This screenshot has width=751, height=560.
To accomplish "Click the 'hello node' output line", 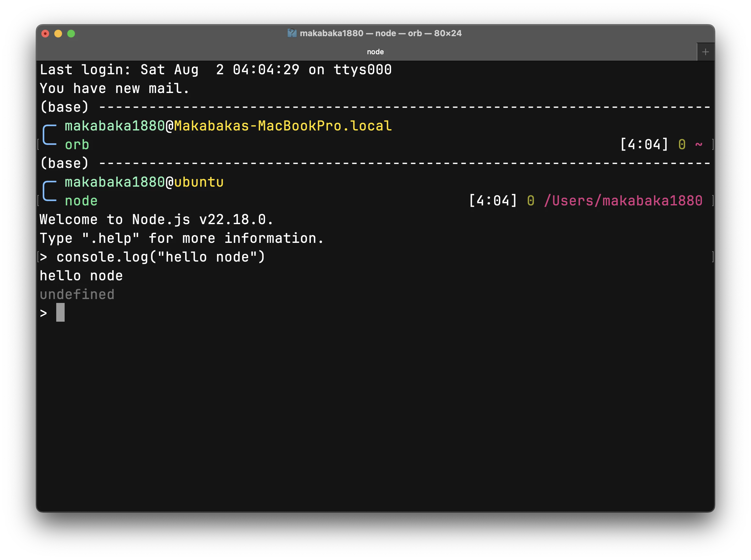I will (81, 276).
